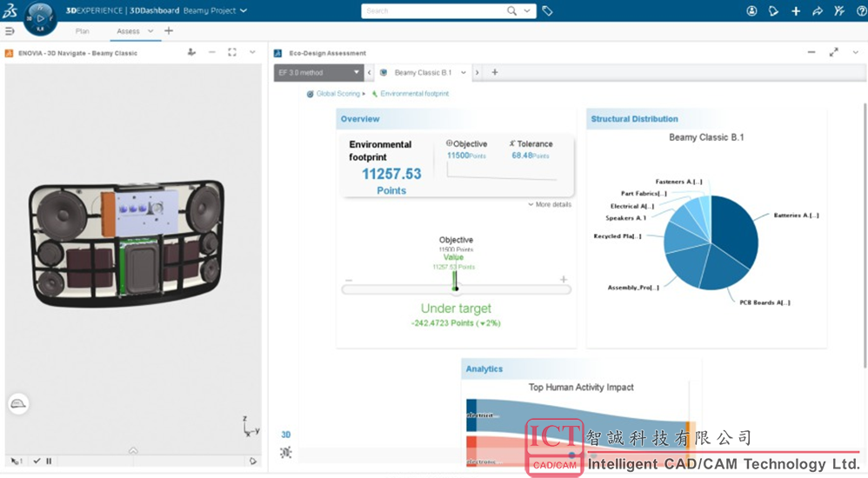The width and height of the screenshot is (868, 478).
Task: Click the plus add icon in top bar
Action: [x=796, y=10]
